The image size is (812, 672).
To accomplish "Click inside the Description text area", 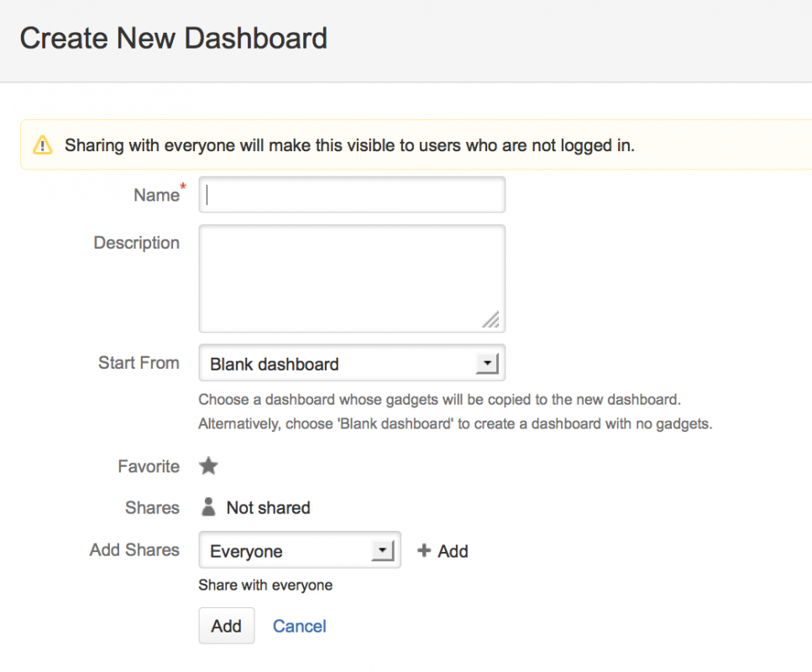I will pos(352,277).
